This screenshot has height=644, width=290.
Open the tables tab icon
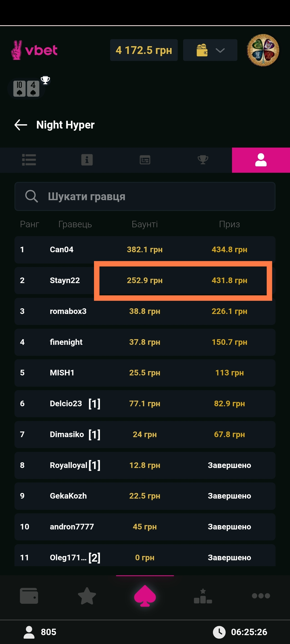coord(145,160)
